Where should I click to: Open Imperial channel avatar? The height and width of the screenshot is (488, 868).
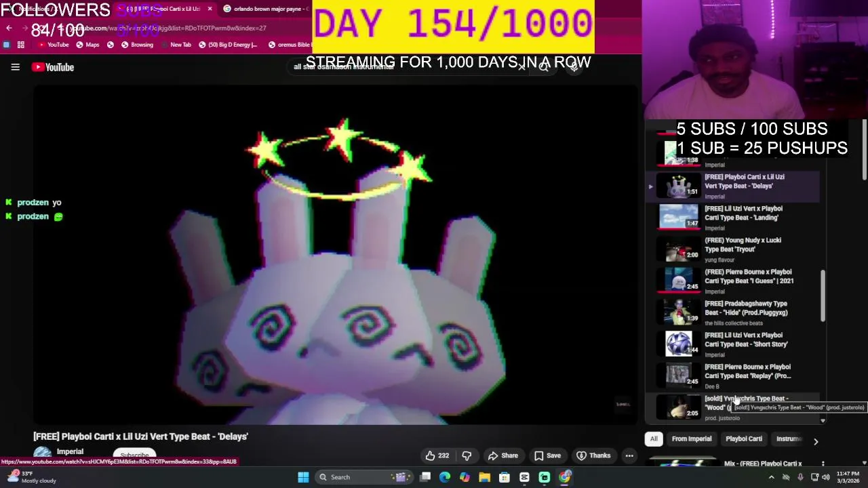click(43, 454)
